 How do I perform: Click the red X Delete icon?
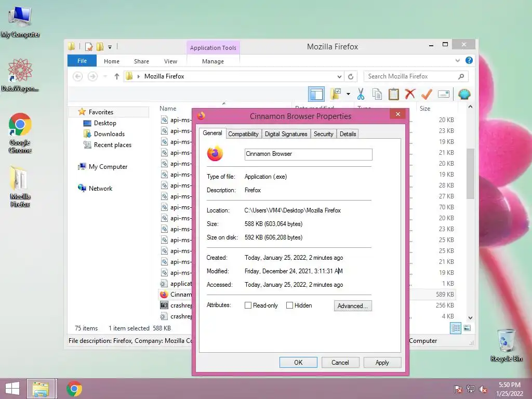point(410,94)
